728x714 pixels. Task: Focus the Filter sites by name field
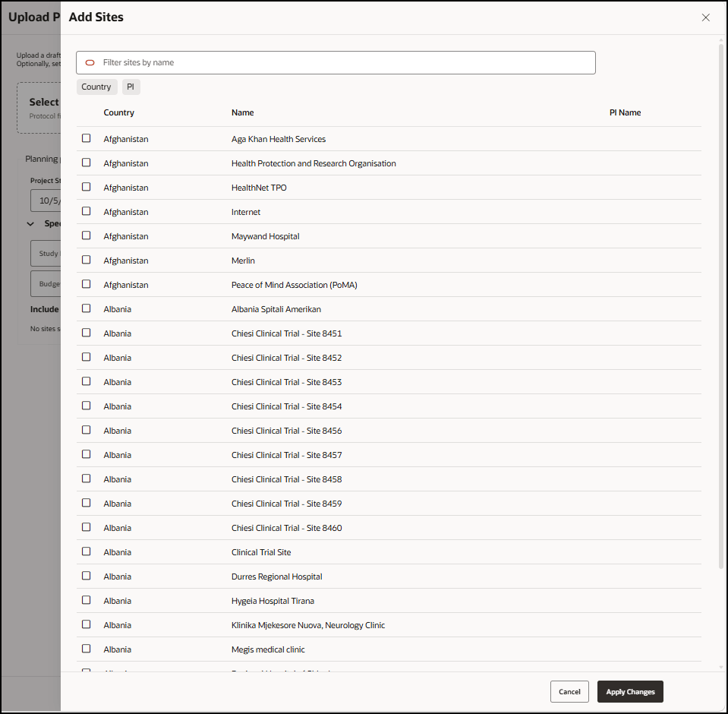click(336, 63)
